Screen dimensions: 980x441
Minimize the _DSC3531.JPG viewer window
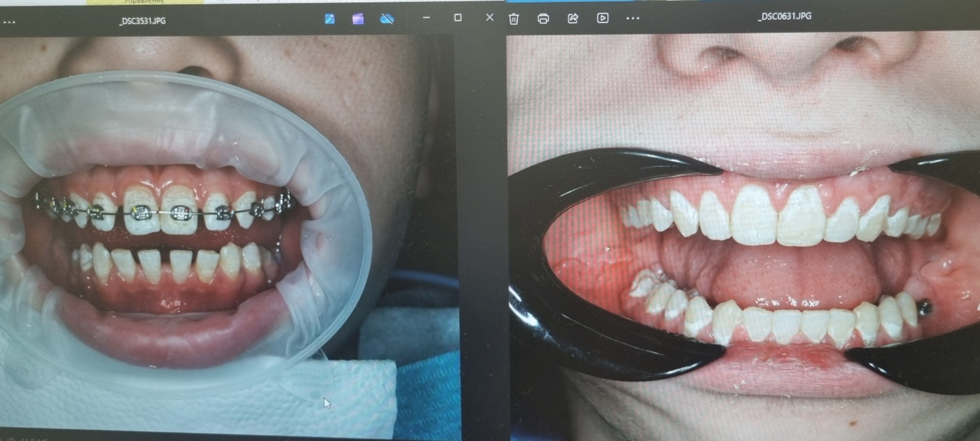click(x=426, y=18)
